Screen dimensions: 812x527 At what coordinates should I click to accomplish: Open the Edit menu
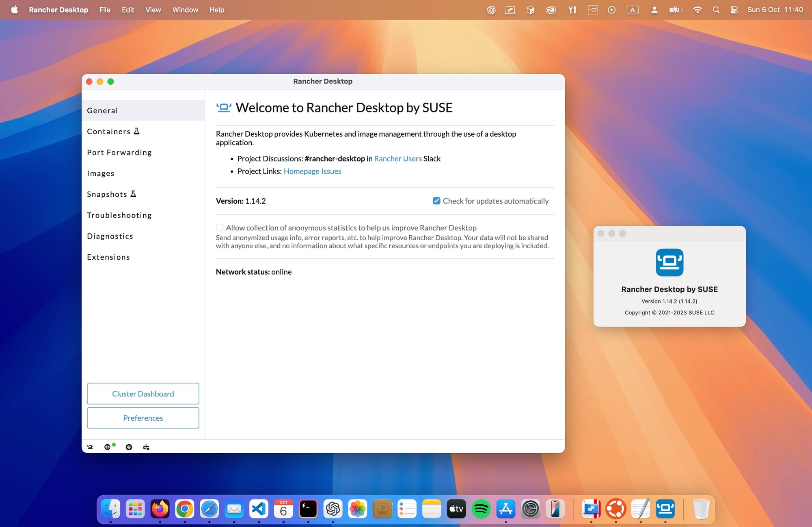[128, 10]
